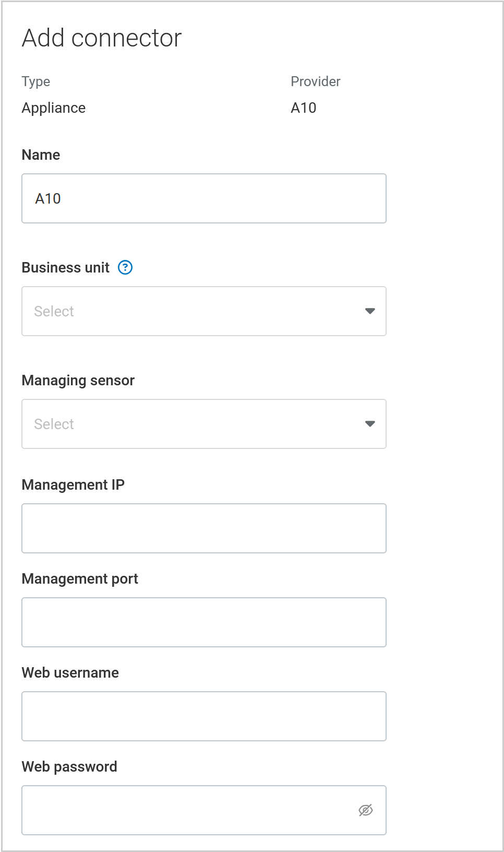Viewport: 504px width, 852px height.
Task: Click the Management IP label
Action: (x=73, y=485)
